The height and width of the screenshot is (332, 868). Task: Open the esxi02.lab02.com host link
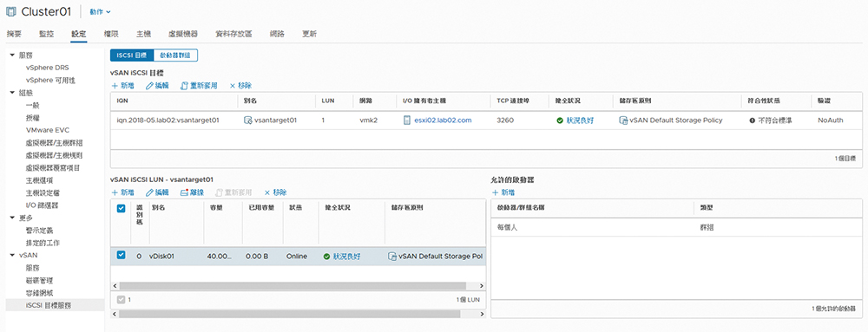click(443, 120)
